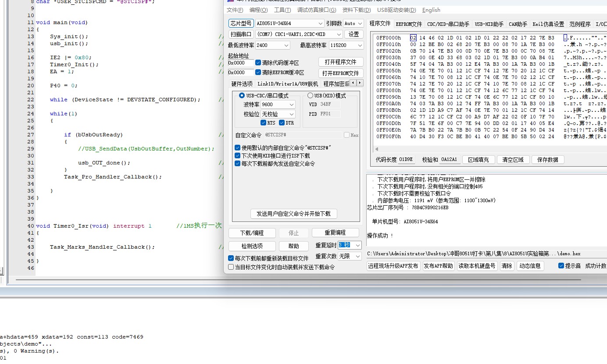Select USB(HID)模式 radio button
The image size is (607, 364).
pos(310,95)
